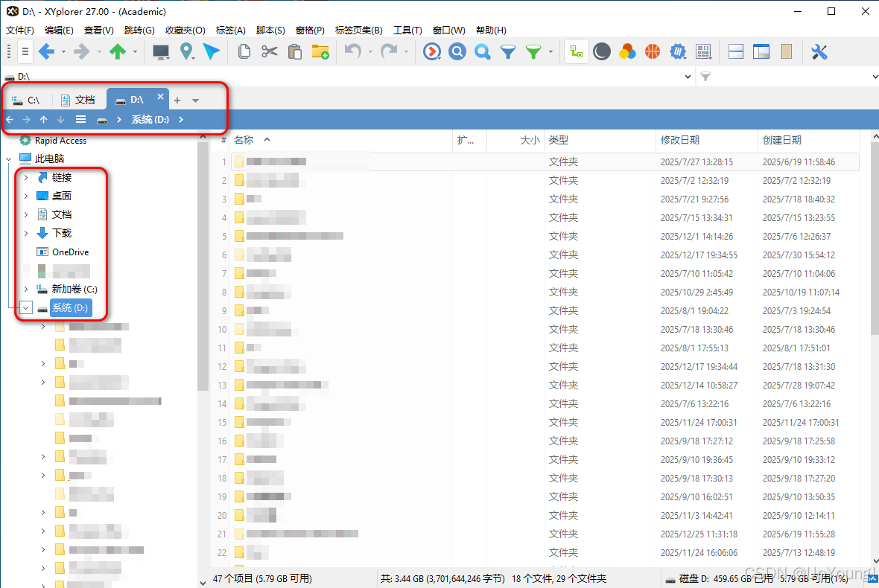Open the address bar history dropdown
879x588 pixels.
coord(688,77)
